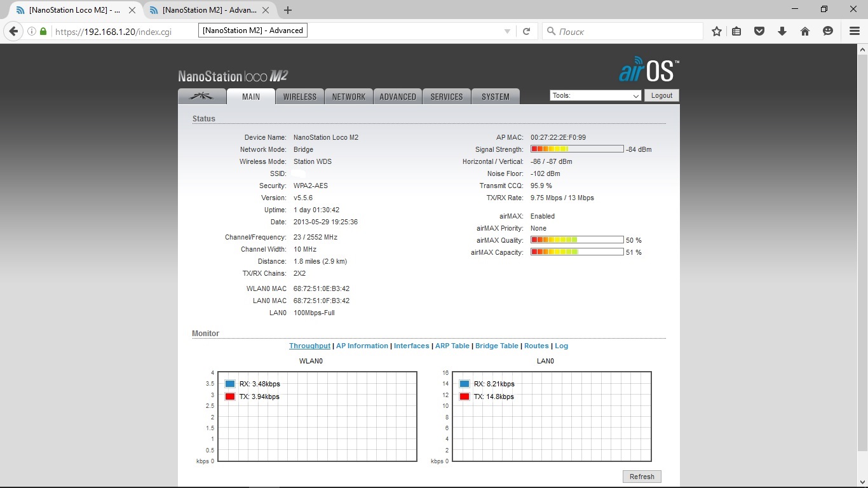This screenshot has height=488, width=868.
Task: Reload the page with the refresh icon
Action: [x=526, y=31]
